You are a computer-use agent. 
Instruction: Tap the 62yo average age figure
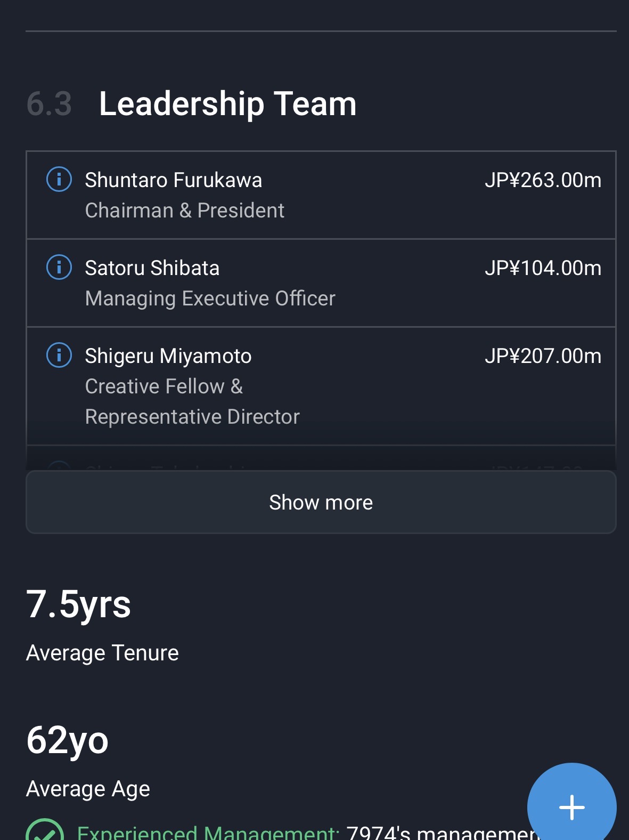pyautogui.click(x=67, y=740)
